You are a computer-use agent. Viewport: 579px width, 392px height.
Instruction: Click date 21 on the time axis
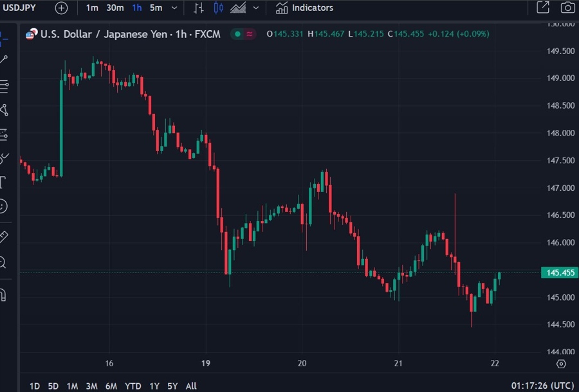pos(398,363)
